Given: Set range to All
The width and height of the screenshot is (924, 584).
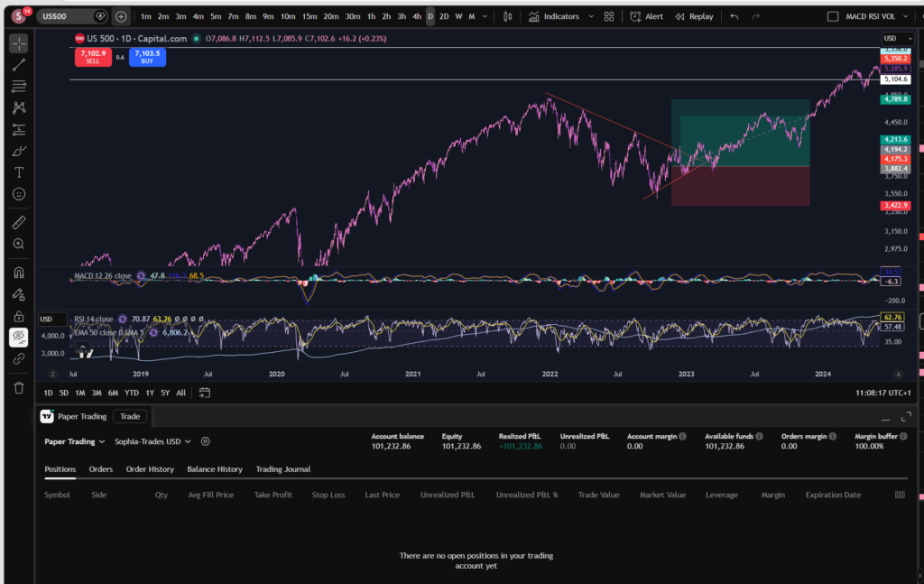Looking at the screenshot, I should tap(180, 393).
